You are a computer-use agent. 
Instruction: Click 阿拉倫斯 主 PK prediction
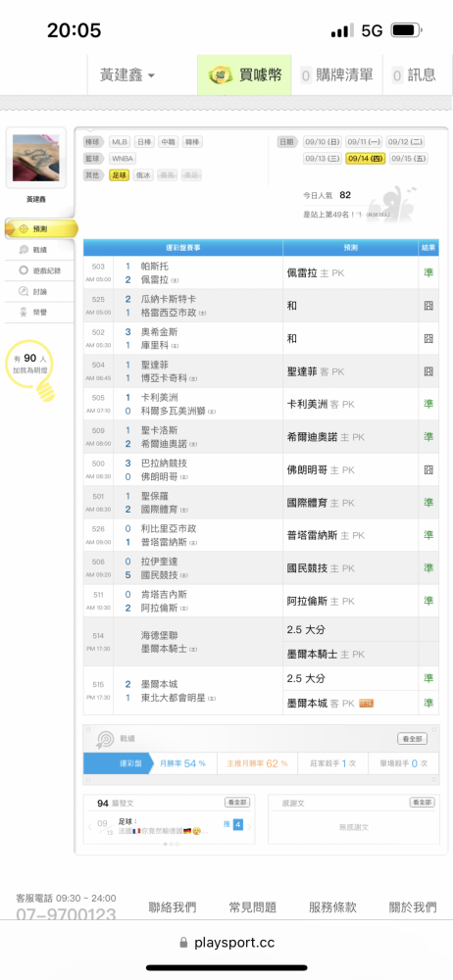(x=321, y=602)
